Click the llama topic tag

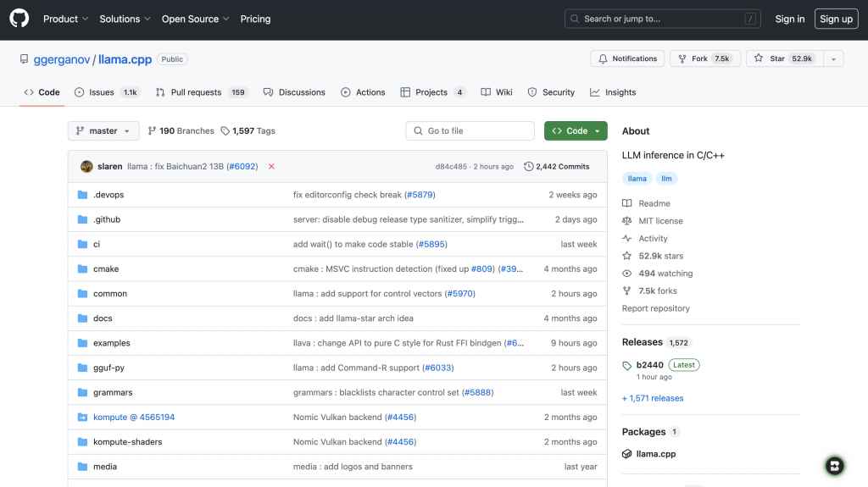637,178
